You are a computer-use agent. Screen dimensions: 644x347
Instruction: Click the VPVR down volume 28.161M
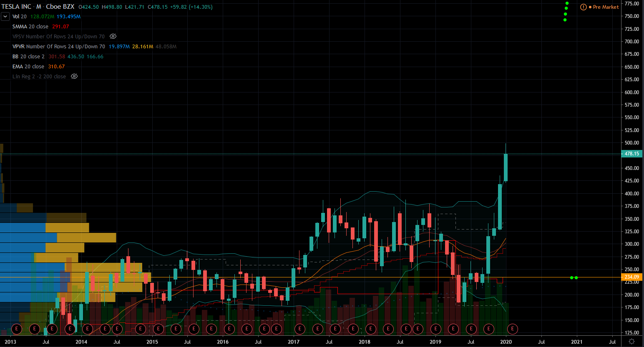[x=143, y=47]
